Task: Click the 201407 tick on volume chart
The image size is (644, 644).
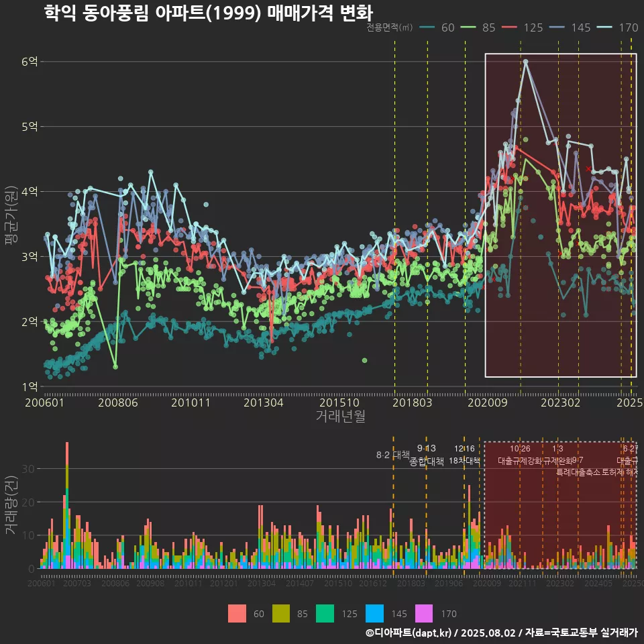Action: pos(300,583)
